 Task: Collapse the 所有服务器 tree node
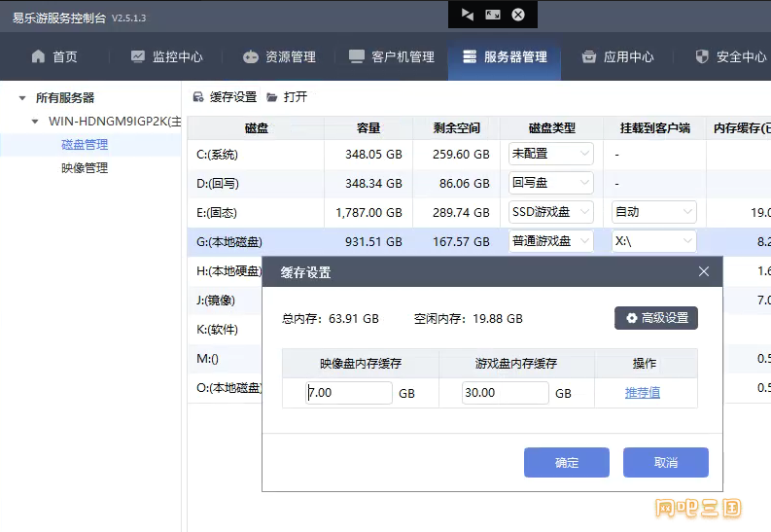point(22,98)
